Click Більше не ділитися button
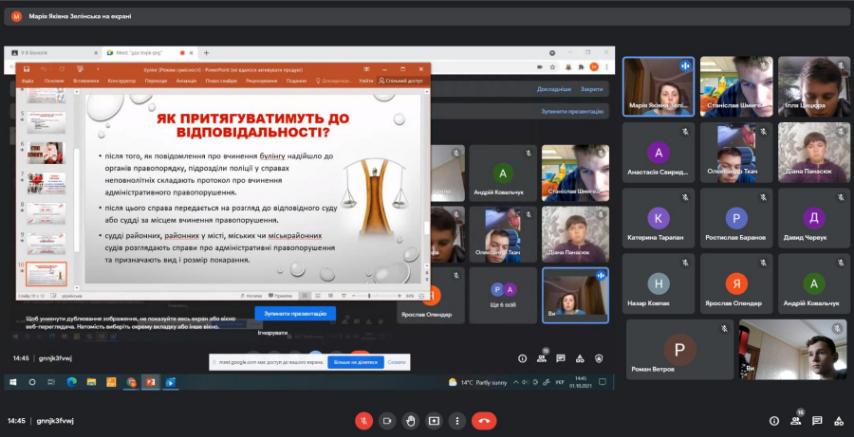This screenshot has width=854, height=437. [355, 362]
